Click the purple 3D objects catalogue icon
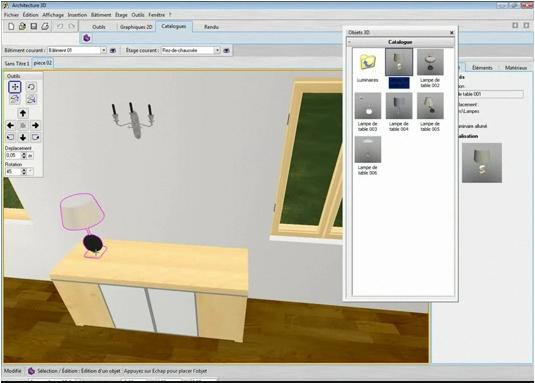535x383 pixels. coord(87,38)
